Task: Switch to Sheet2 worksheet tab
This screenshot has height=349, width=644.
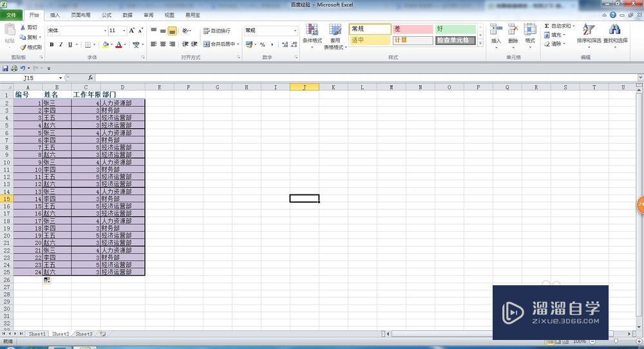Action: coord(61,334)
